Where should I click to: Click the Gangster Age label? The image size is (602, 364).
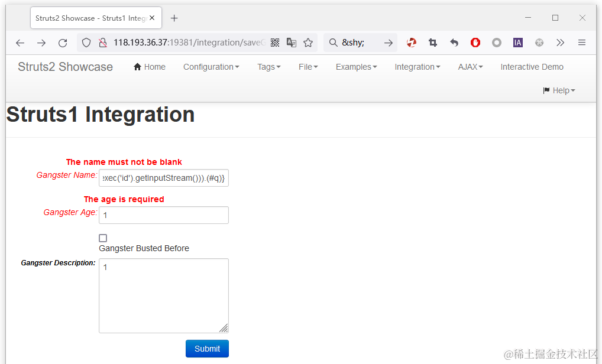(x=70, y=212)
